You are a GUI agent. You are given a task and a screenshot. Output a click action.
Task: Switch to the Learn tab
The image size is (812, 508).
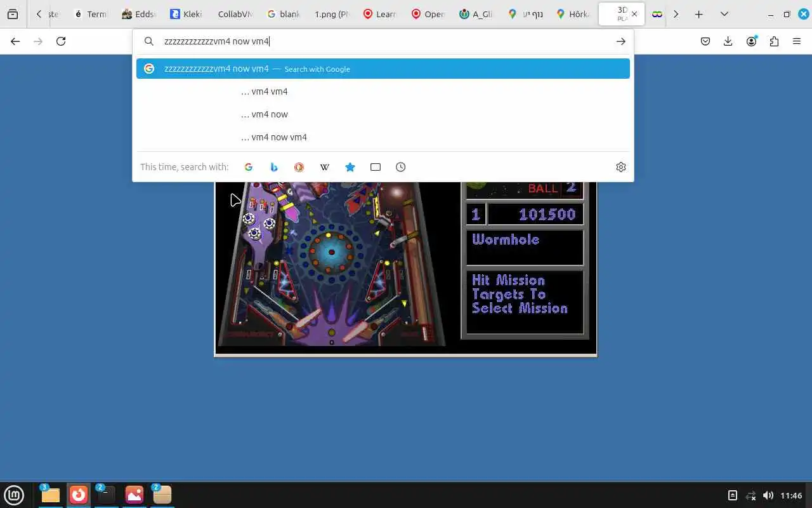[380, 14]
